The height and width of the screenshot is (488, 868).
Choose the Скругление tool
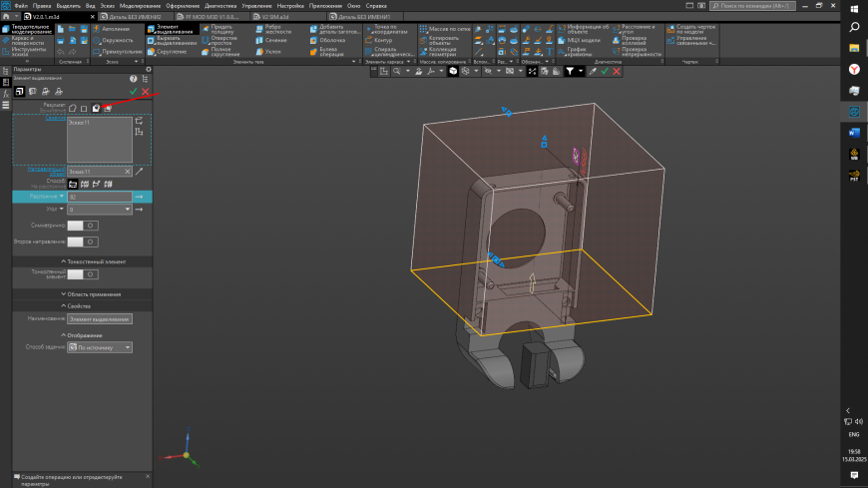(168, 52)
